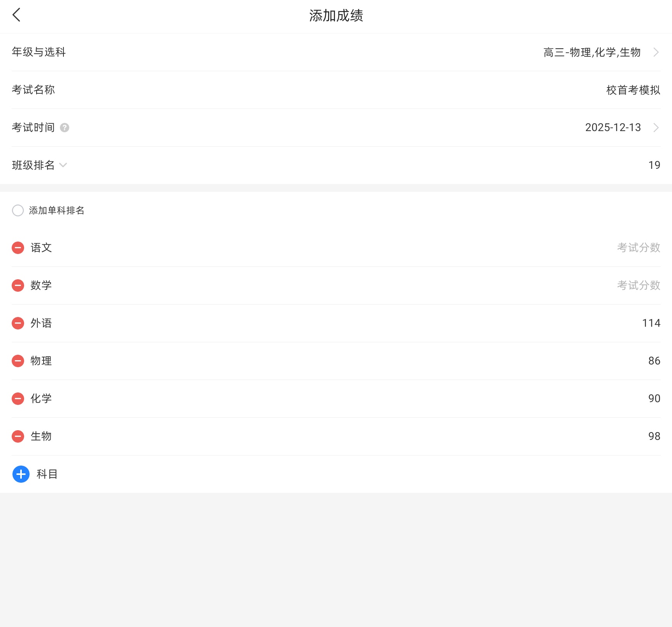Tap the back arrow icon
Viewport: 672px width, 627px height.
[16, 15]
